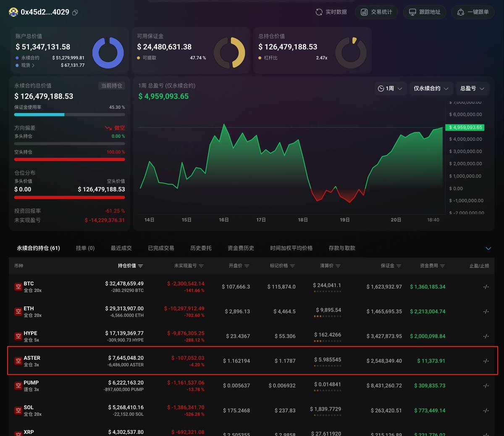Viewport: 504px width, 436px height.
Task: Open the 仅永续合约 filter dropdown
Action: tap(431, 88)
